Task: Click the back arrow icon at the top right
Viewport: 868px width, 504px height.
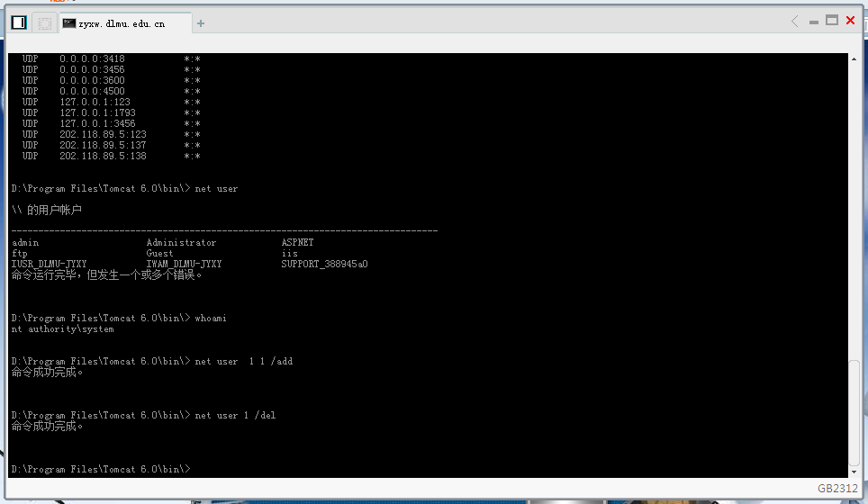Action: 795,22
